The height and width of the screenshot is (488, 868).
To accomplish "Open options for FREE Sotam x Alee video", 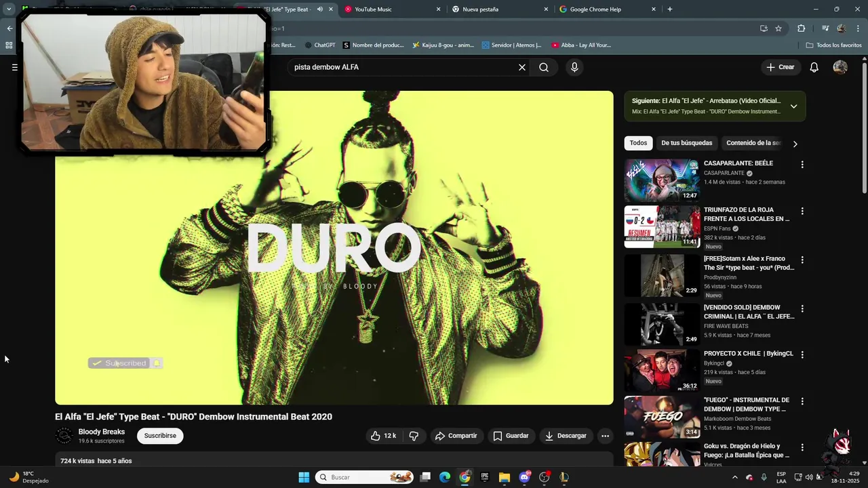I will tap(802, 260).
